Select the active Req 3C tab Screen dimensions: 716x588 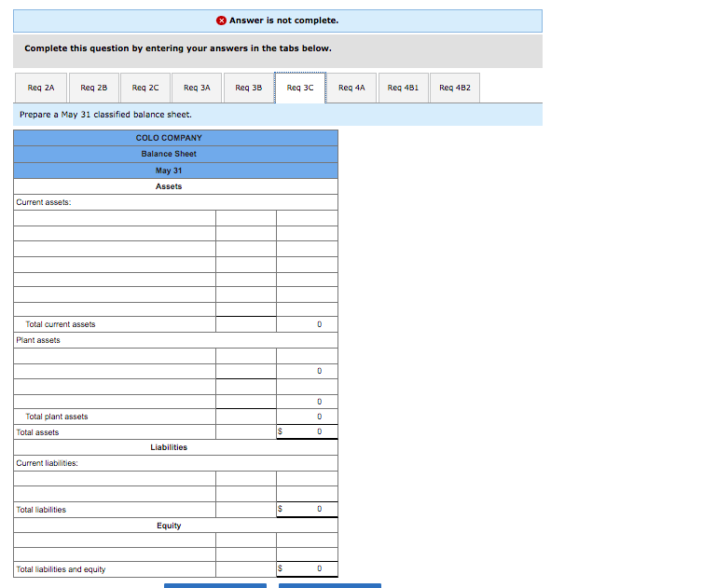[300, 88]
